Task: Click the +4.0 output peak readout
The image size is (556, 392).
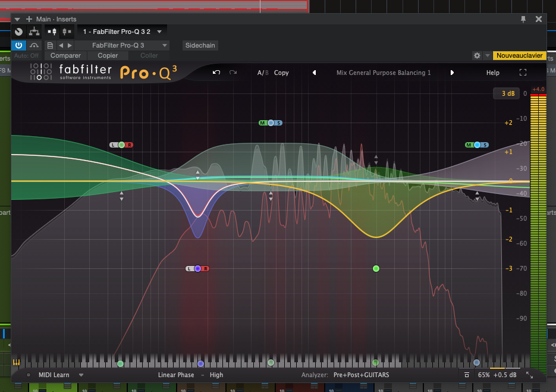Action: (x=538, y=89)
